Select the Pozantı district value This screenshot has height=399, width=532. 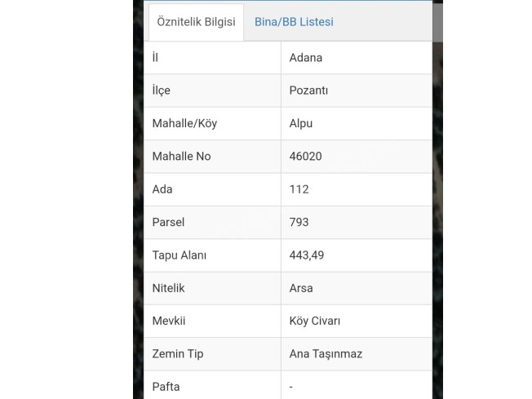[308, 91]
